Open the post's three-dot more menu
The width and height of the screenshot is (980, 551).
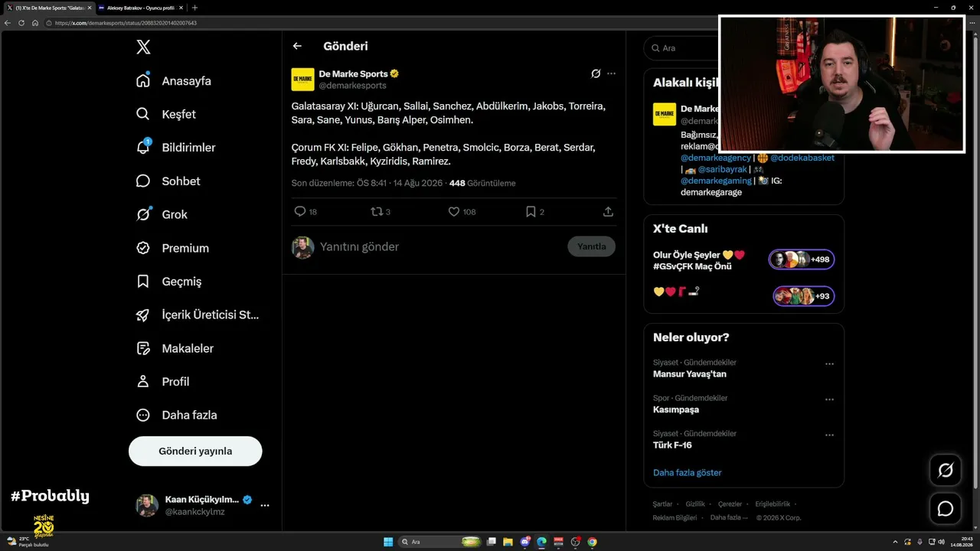click(611, 73)
